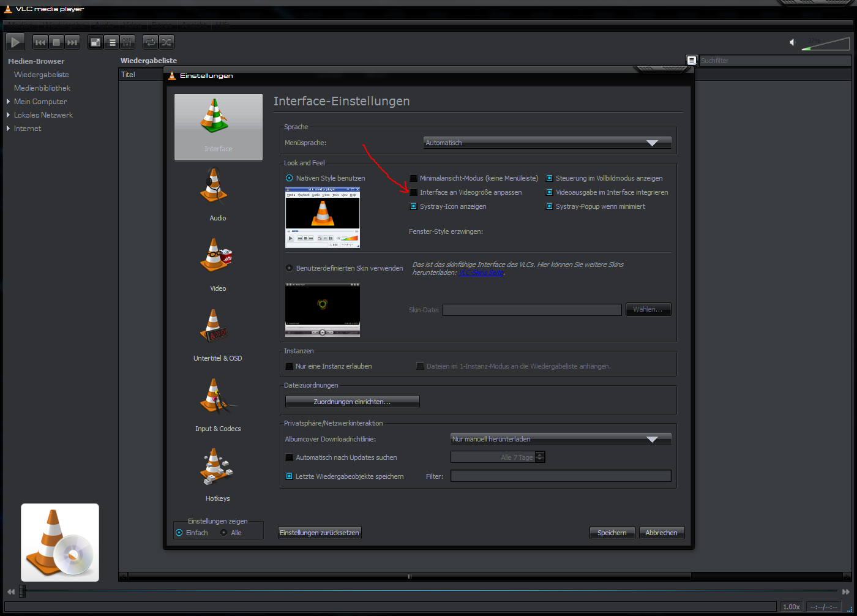857x616 pixels.
Task: Toggle loop repeat mode icon
Action: click(x=151, y=42)
